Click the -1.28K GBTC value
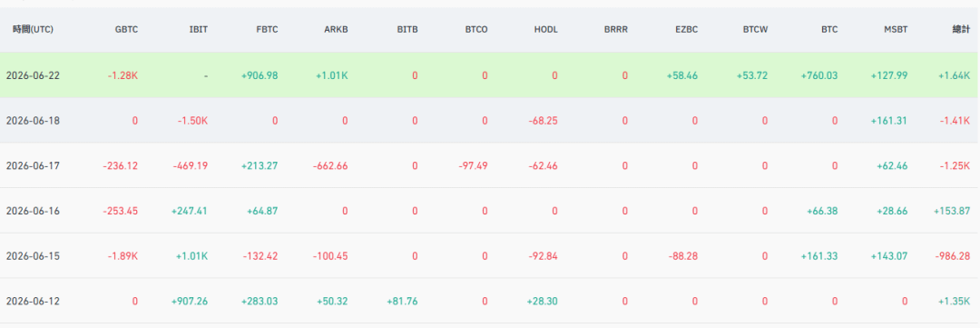Viewport: 980px width, 328px height. pos(122,75)
